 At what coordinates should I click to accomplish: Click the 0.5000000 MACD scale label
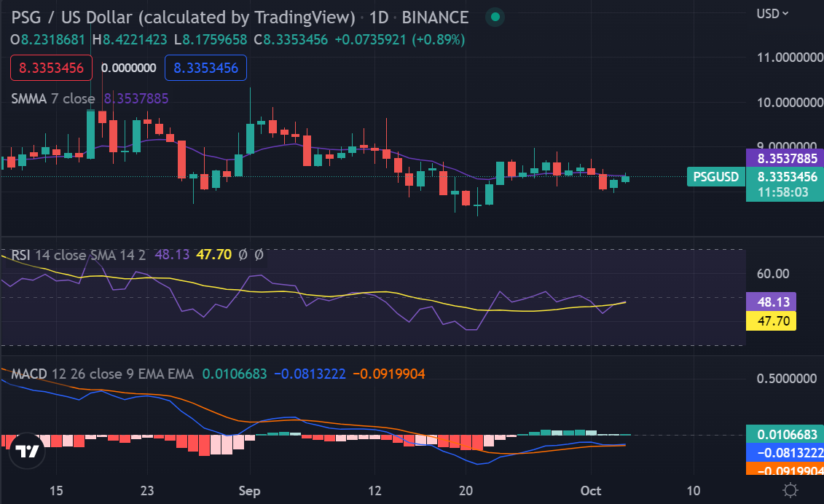(x=787, y=379)
